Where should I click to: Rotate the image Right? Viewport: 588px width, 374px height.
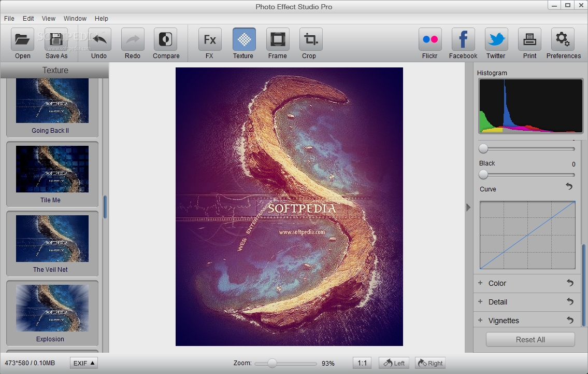(431, 363)
